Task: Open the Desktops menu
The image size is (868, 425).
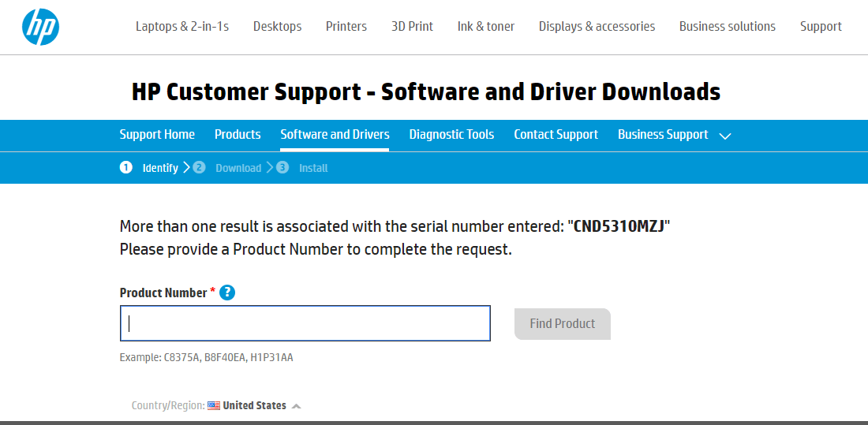Action: pos(277,26)
